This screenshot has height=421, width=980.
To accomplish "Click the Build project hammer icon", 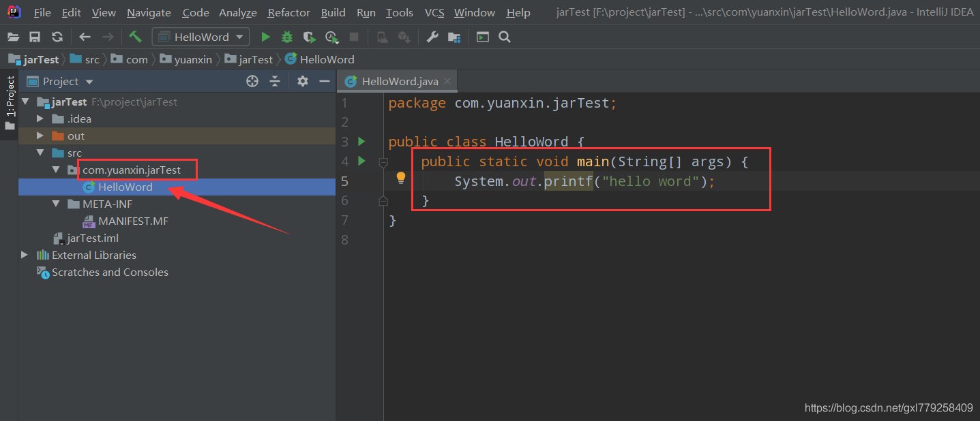I will click(x=135, y=37).
